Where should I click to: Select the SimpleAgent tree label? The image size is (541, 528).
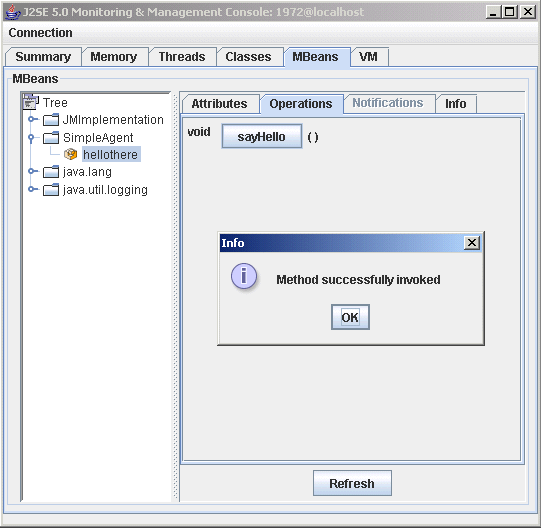pyautogui.click(x=98, y=138)
